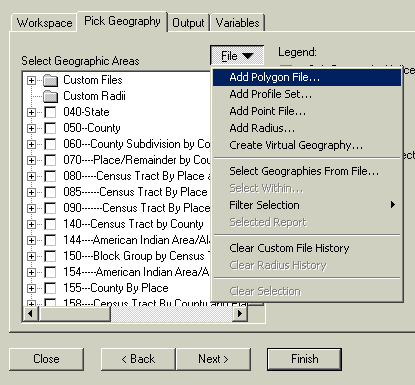
Task: Open the Custom Files folder icon
Action: coord(51,80)
